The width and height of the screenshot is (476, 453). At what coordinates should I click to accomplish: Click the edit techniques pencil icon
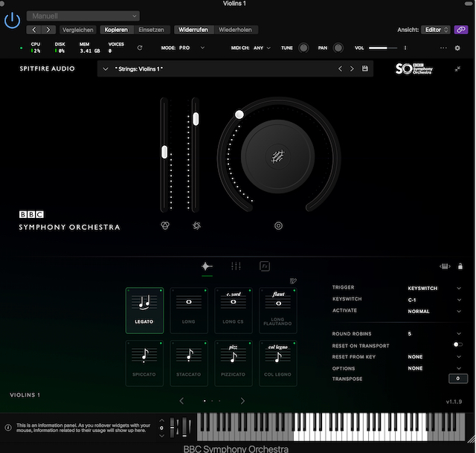click(293, 281)
